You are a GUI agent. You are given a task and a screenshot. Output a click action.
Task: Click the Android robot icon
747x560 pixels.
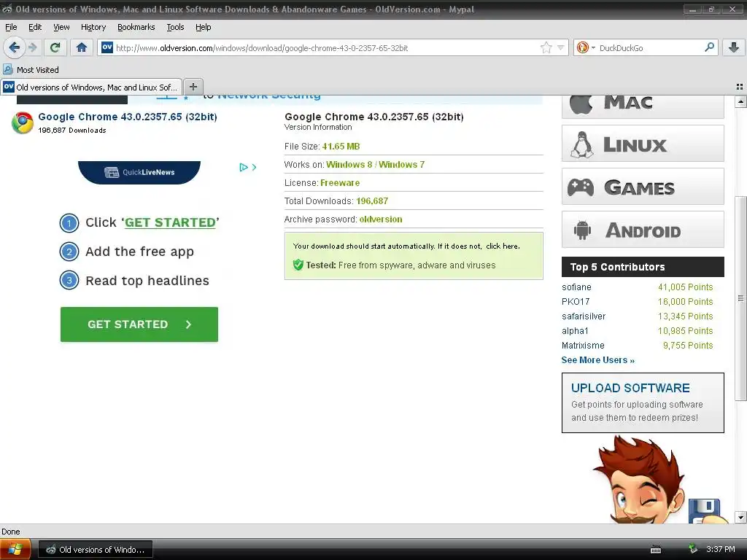582,230
